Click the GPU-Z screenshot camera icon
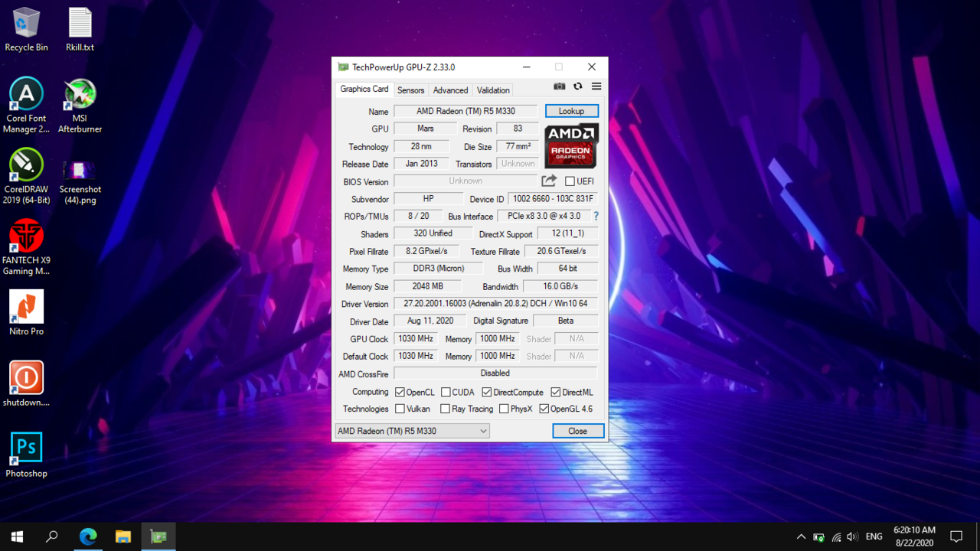 coord(560,87)
